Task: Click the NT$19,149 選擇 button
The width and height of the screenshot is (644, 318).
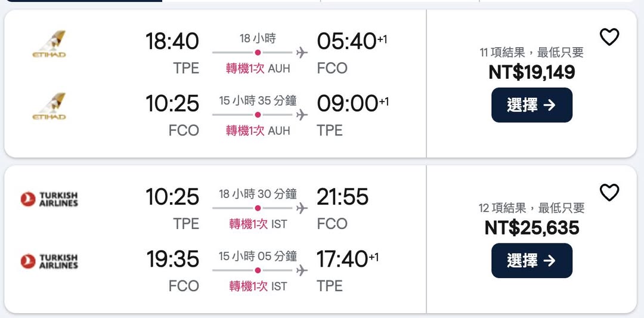Action: [531, 105]
